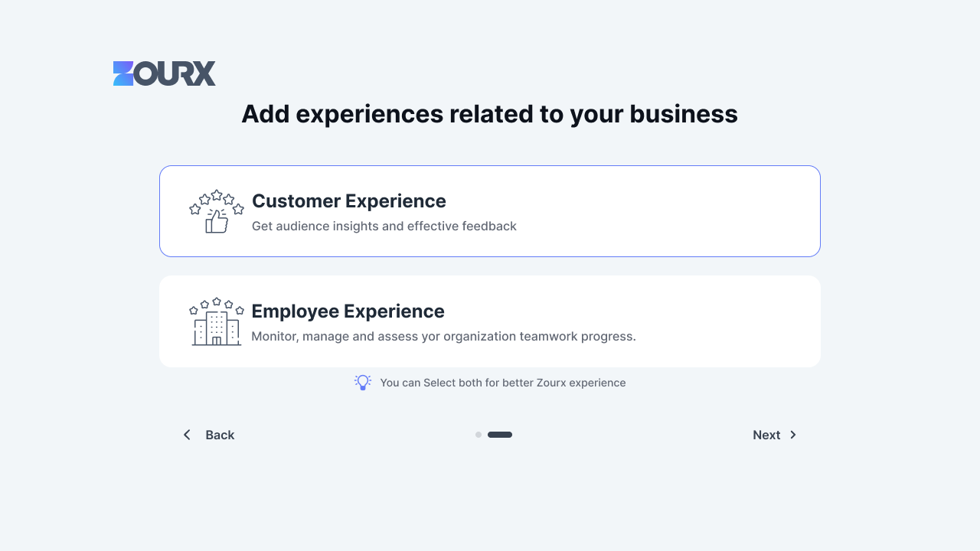The height and width of the screenshot is (551, 980).
Task: Click the right chevron beside Next
Action: [x=793, y=435]
